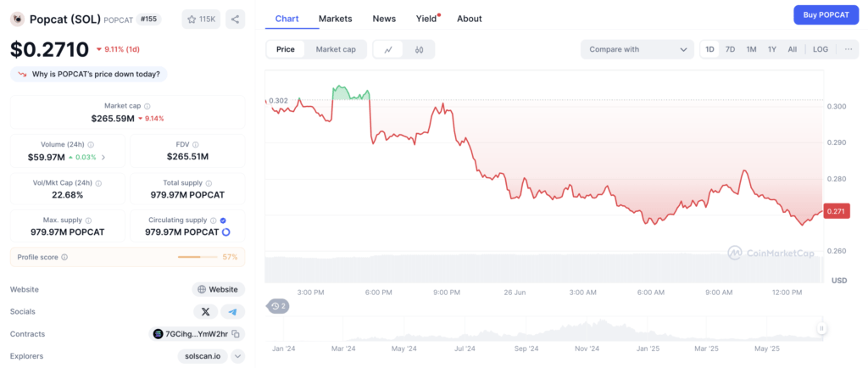Select Price chart mode
868x368 pixels.
[286, 49]
